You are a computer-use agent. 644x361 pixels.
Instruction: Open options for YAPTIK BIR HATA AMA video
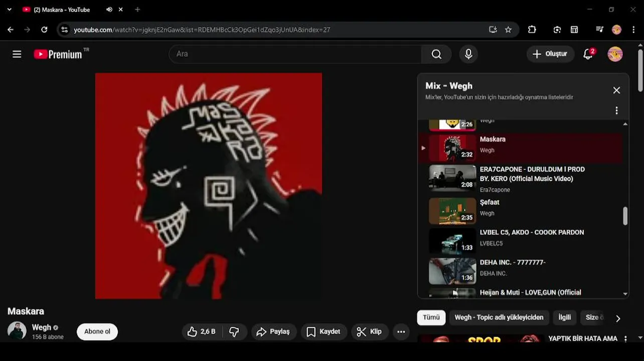(625, 339)
